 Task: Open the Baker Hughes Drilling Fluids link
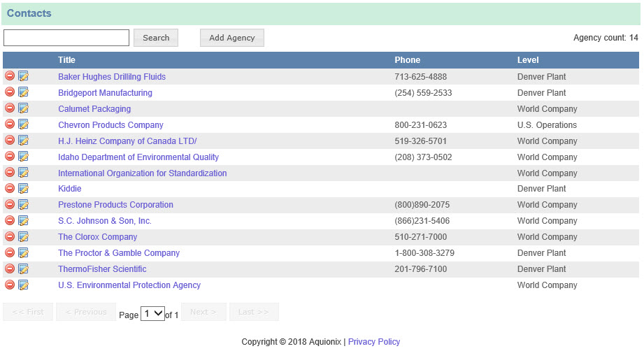pyautogui.click(x=112, y=77)
